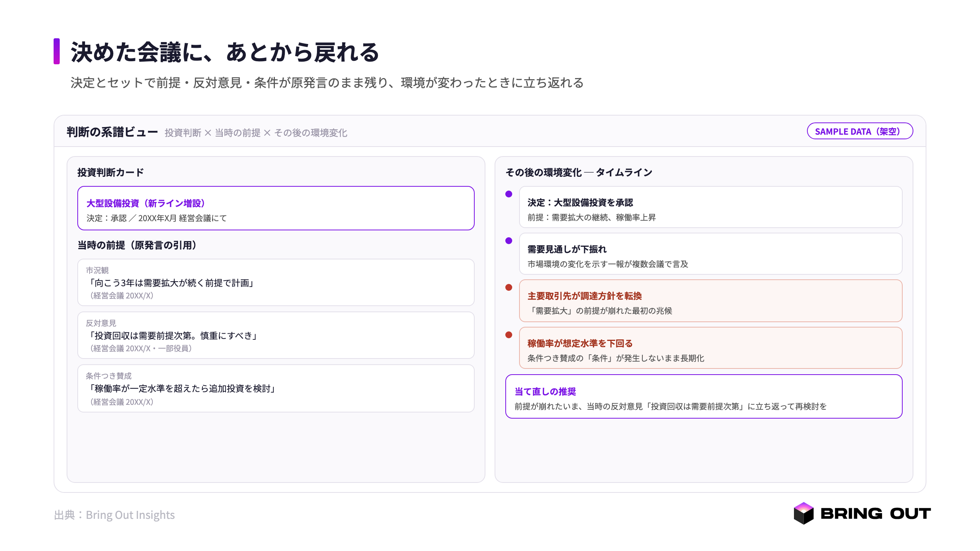This screenshot has width=980, height=551.
Task: Click the 投資判断カード heading
Action: [x=111, y=172]
